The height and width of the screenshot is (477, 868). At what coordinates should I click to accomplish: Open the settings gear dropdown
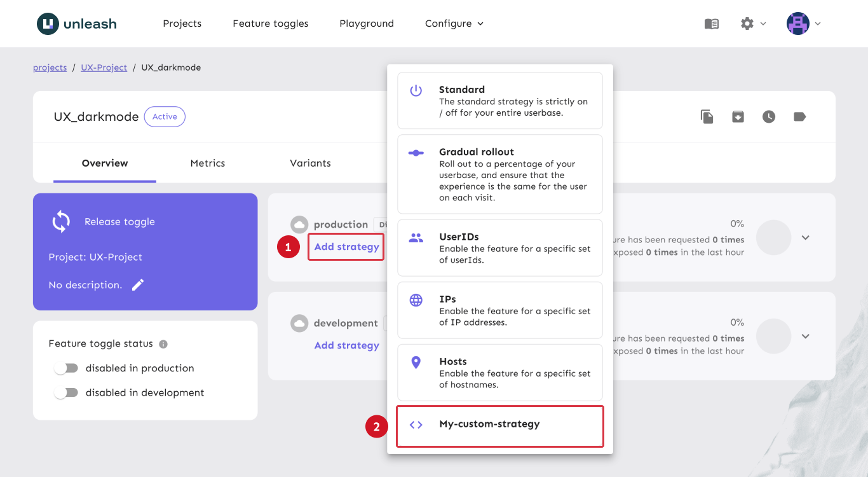click(x=753, y=24)
